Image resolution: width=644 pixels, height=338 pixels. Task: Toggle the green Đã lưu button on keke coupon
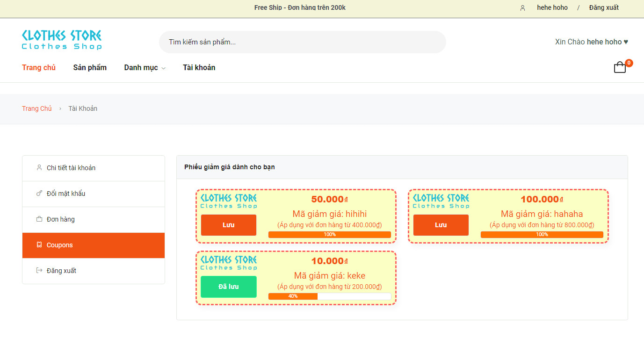tap(229, 287)
